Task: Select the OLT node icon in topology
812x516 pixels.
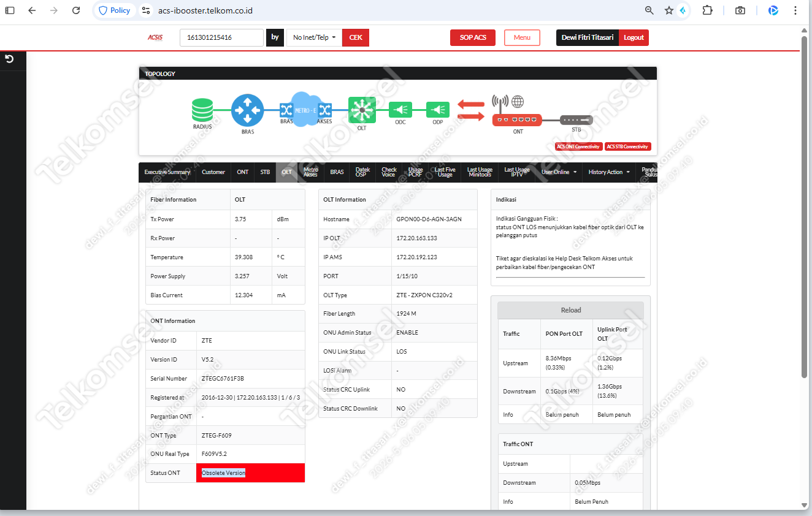Action: click(362, 110)
